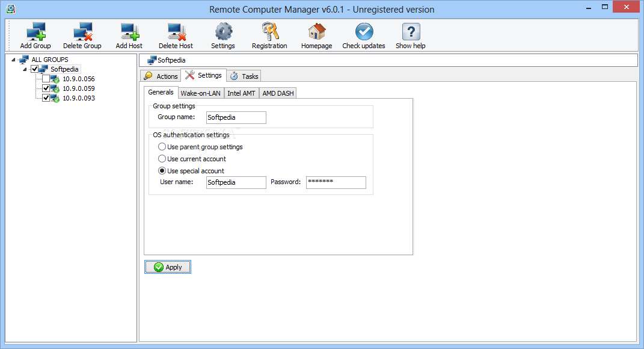
Task: Click the Delete Group toolbar icon
Action: 82,32
